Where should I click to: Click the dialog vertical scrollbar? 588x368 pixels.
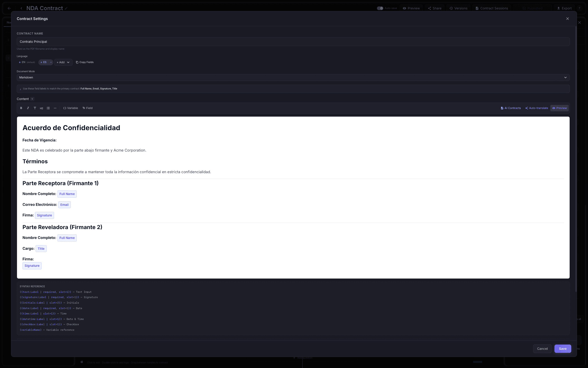point(576,159)
